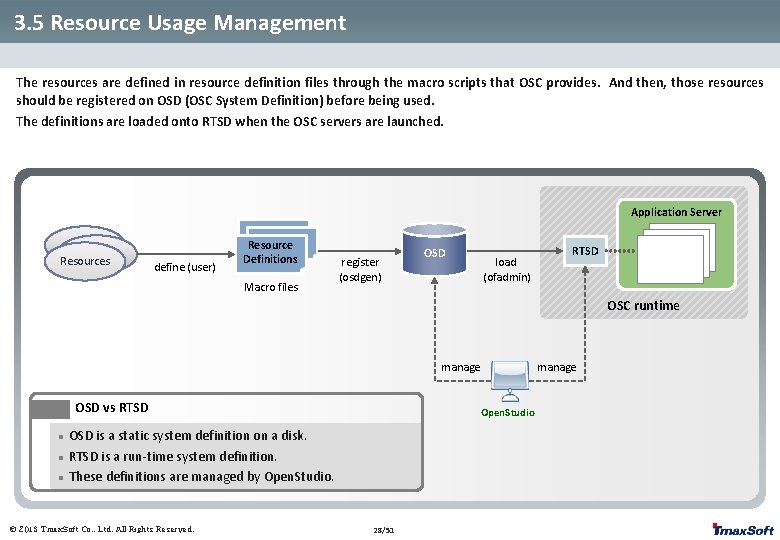Click the 'load (ofadmin)' label
Screen dimensions: 780x540
coord(506,270)
